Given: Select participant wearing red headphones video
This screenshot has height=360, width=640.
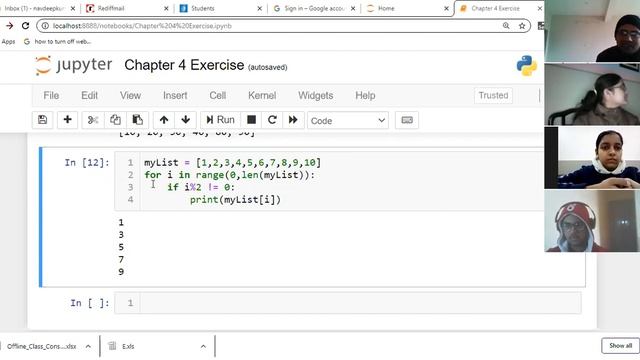Looking at the screenshot, I should click(x=592, y=221).
